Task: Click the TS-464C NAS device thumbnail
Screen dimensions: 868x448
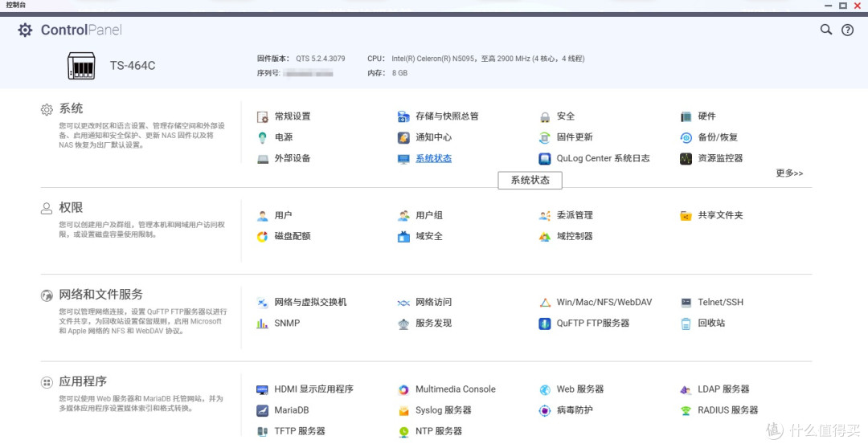Action: 81,66
